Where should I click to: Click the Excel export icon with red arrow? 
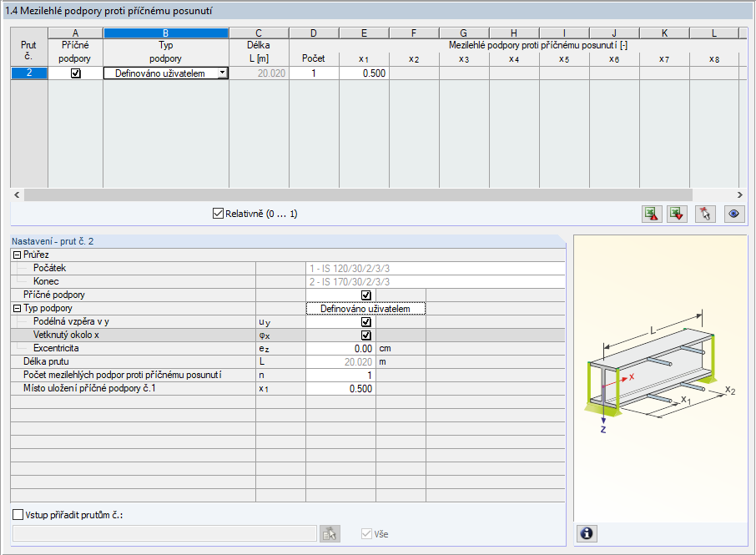coord(652,214)
